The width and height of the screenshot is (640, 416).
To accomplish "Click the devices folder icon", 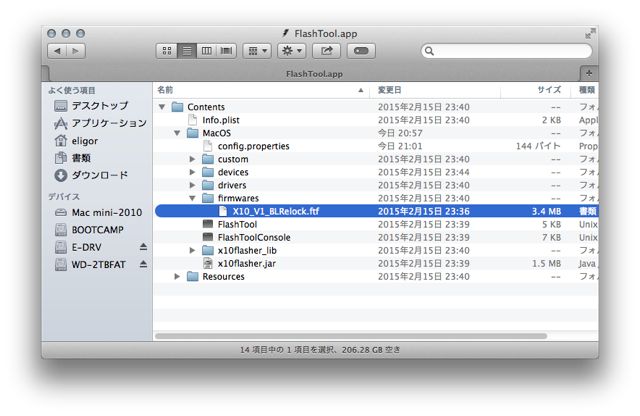I will pos(208,172).
